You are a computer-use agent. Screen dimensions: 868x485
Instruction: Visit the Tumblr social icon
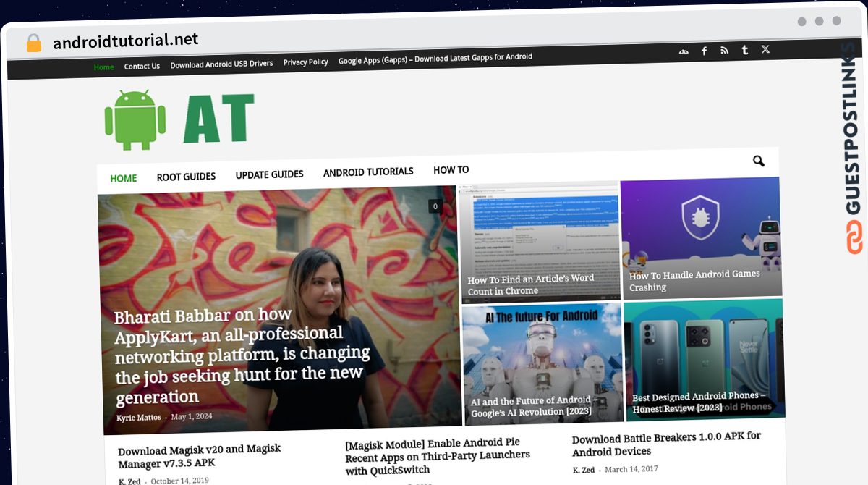click(744, 50)
